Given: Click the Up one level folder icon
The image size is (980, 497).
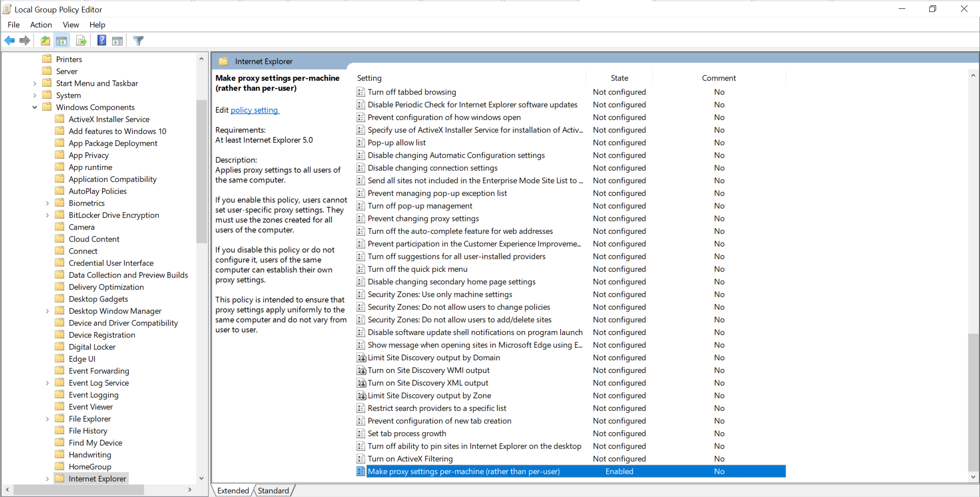Looking at the screenshot, I should click(x=45, y=41).
